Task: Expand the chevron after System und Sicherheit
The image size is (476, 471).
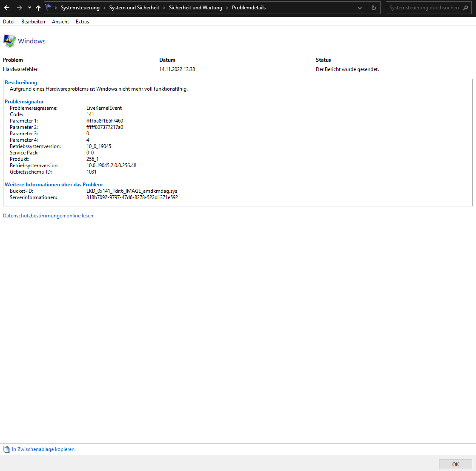Action: (x=164, y=8)
